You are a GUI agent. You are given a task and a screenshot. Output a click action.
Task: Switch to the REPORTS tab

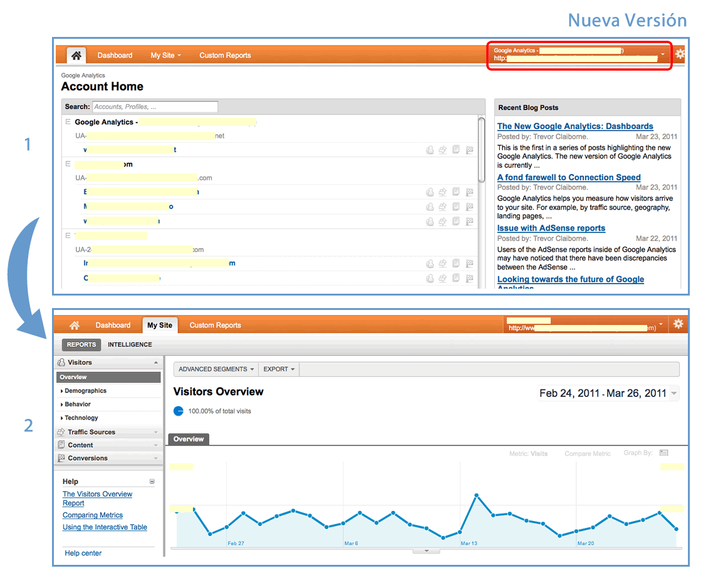tap(81, 345)
